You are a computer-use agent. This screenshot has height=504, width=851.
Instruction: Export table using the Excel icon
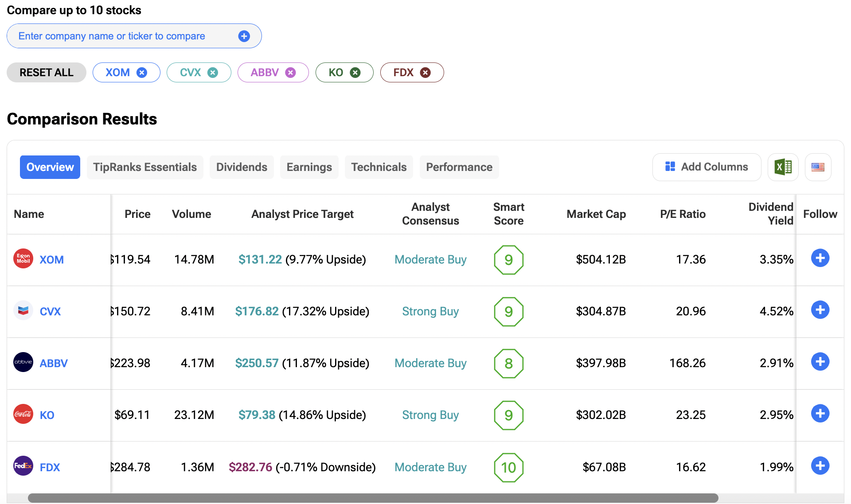pyautogui.click(x=783, y=167)
